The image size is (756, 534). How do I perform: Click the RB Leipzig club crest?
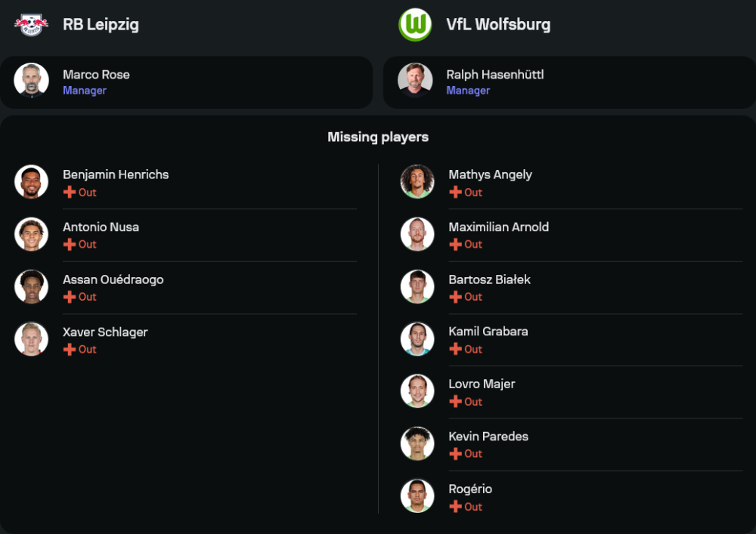tap(31, 24)
